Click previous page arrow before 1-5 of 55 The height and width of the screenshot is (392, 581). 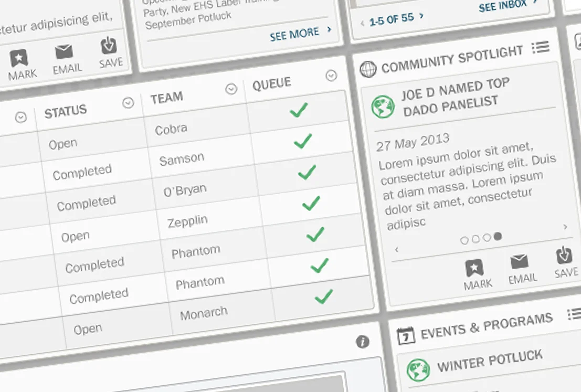[x=362, y=23]
